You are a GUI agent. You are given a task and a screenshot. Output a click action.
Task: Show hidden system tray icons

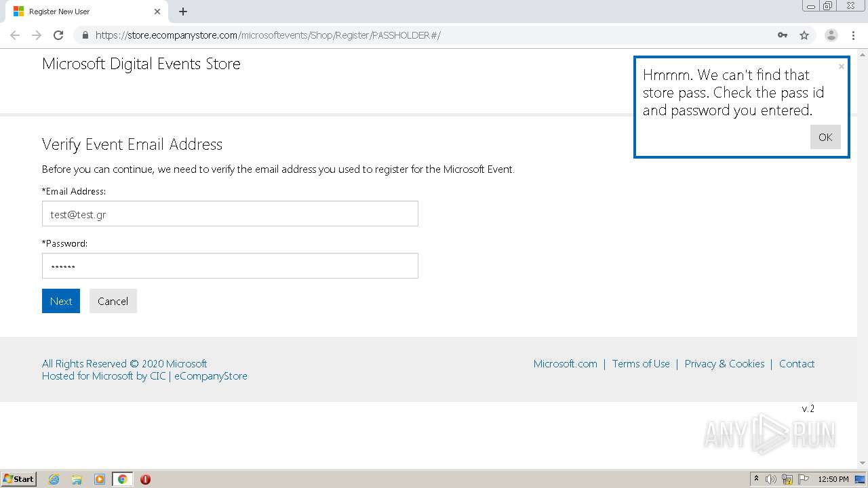coord(756,479)
